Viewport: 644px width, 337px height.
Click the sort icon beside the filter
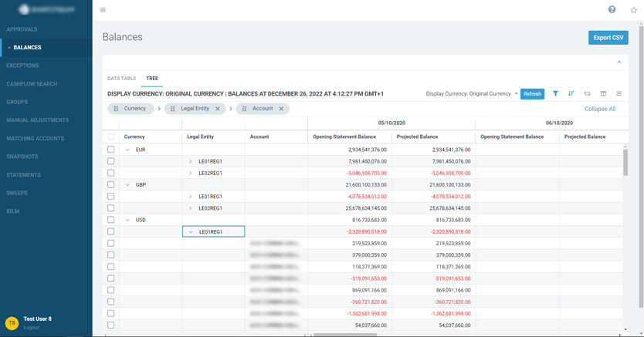pyautogui.click(x=571, y=93)
